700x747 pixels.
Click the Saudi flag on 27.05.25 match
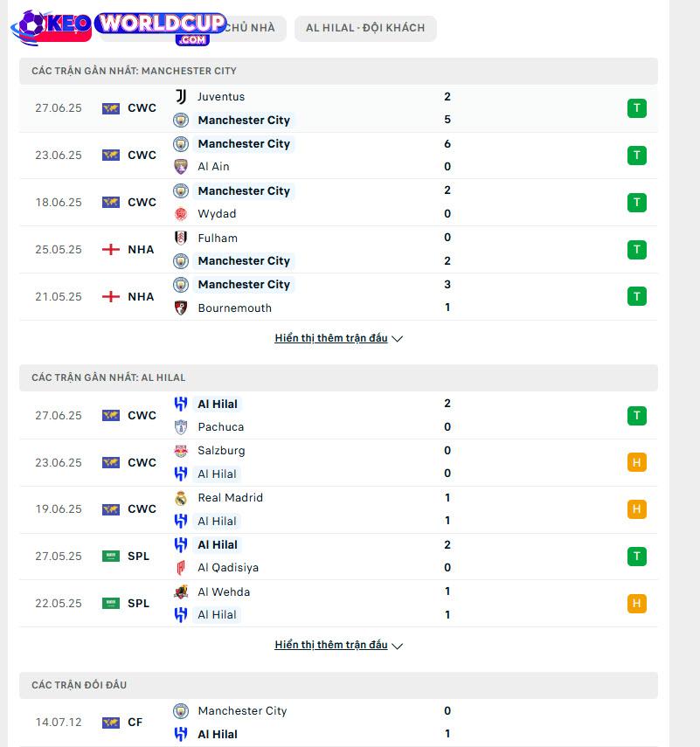click(111, 556)
